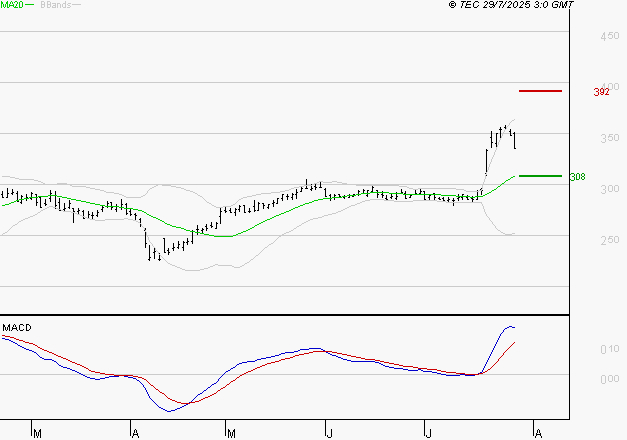Click the MA20 legend label
This screenshot has width=627, height=440.
click(12, 5)
